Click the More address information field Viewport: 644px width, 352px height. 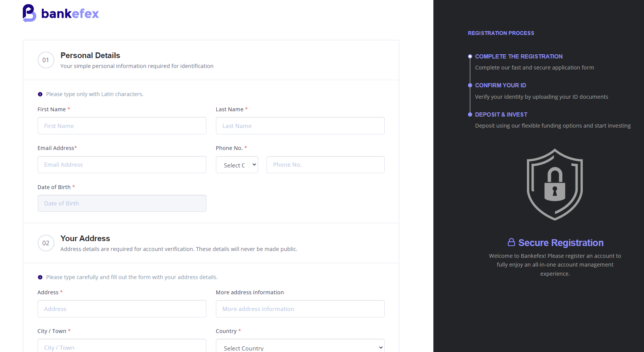[300, 309]
